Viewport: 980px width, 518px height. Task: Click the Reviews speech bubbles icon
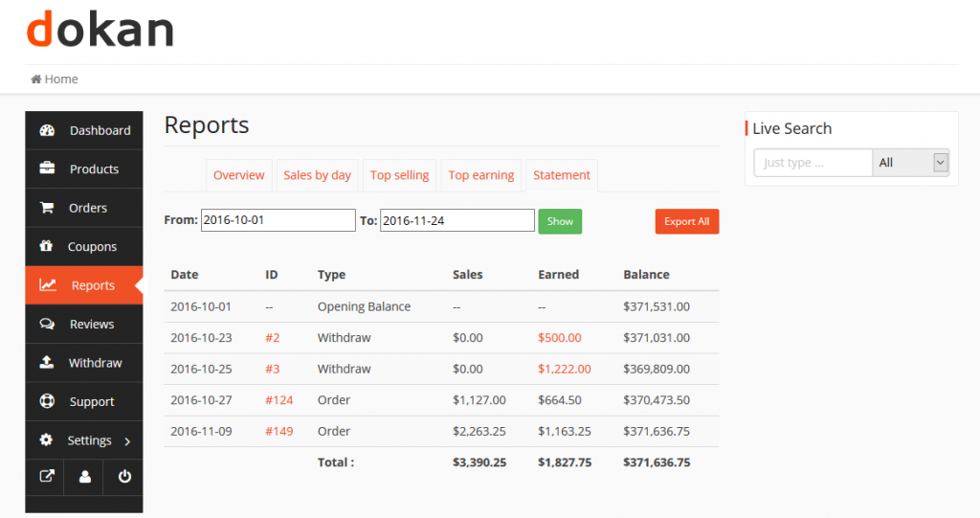[x=47, y=324]
